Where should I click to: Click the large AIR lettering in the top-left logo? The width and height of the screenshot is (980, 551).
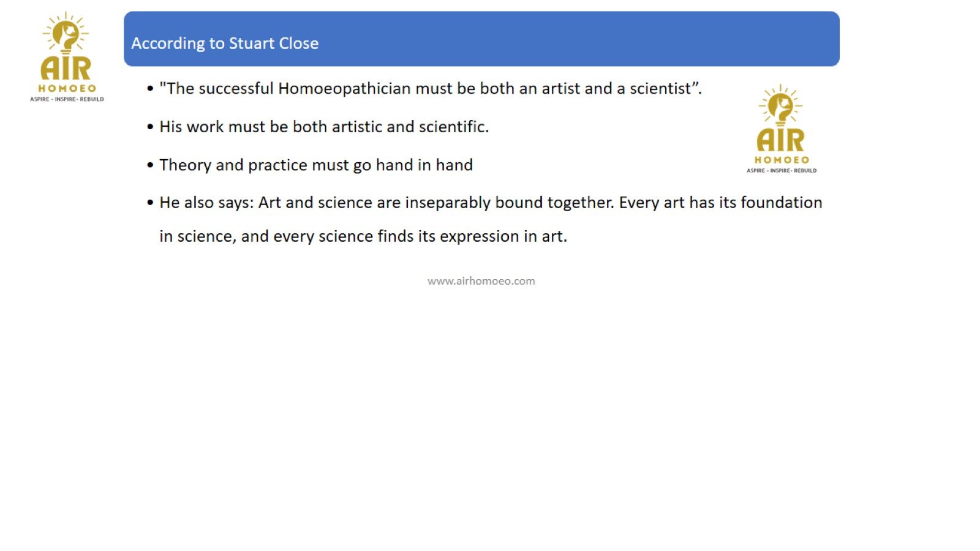pyautogui.click(x=66, y=68)
